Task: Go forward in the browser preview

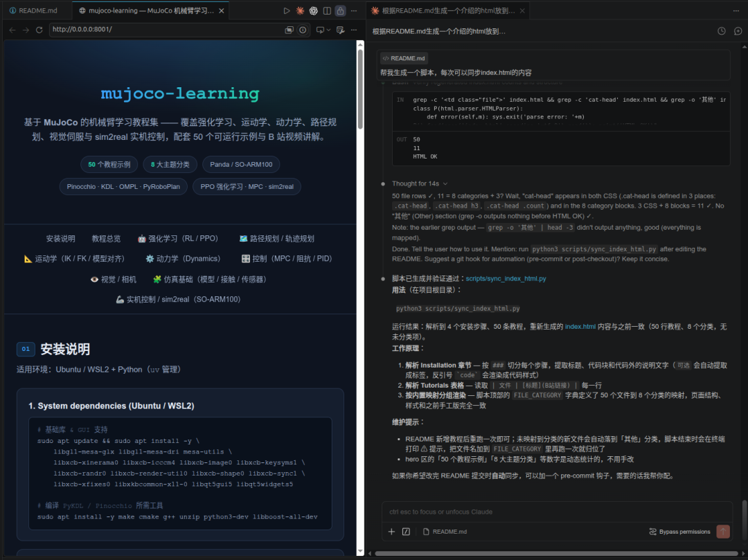Action: point(26,30)
